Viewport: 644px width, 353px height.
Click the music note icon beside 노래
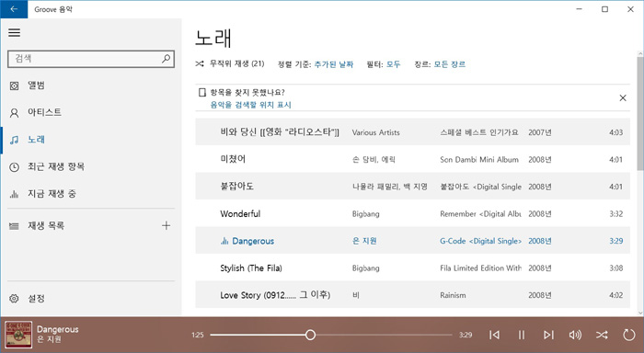(15, 140)
